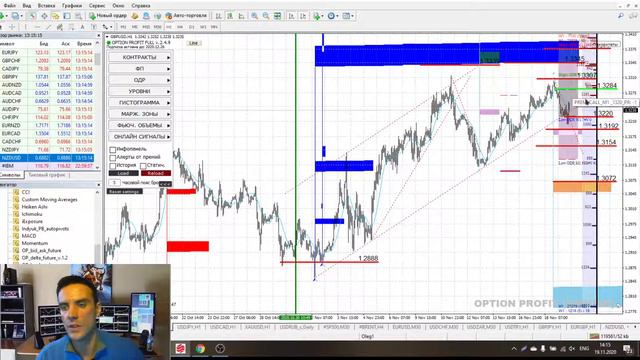Toggle the Инфопанель checkbox
Viewport: 640px width, 360px height.
(113, 150)
